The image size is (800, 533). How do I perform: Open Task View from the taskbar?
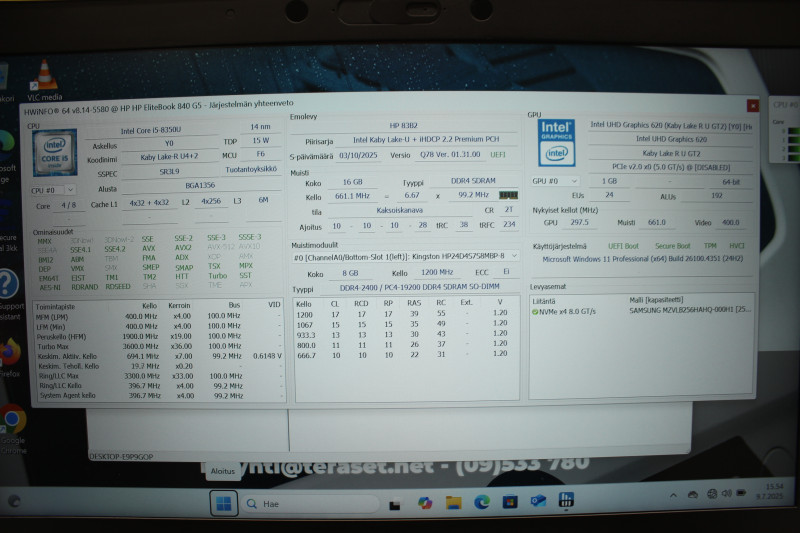[394, 504]
